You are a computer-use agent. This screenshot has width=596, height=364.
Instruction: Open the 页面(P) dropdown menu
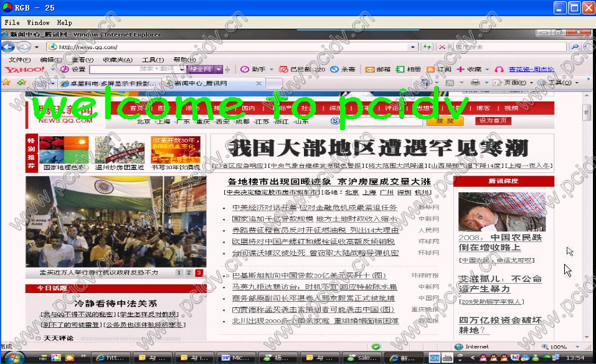pyautogui.click(x=513, y=82)
